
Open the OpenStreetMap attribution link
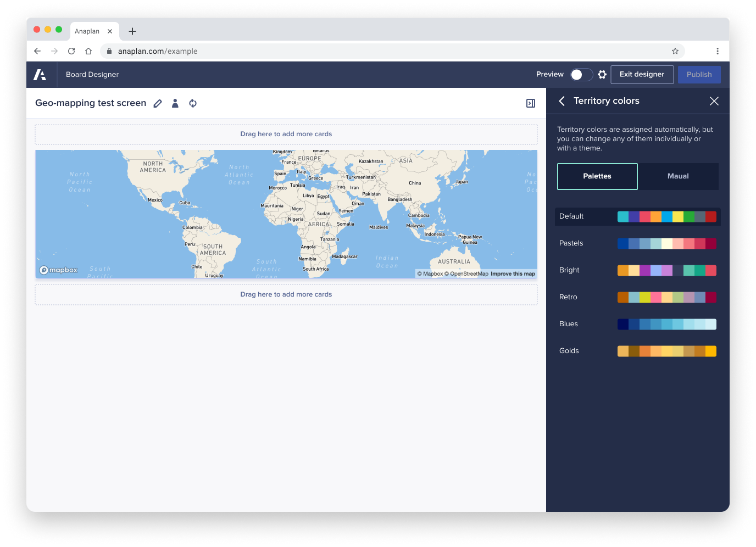(x=466, y=273)
